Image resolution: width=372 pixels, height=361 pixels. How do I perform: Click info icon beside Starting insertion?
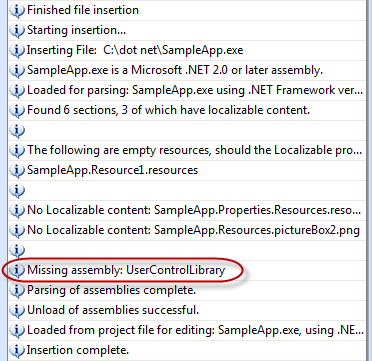[17, 31]
